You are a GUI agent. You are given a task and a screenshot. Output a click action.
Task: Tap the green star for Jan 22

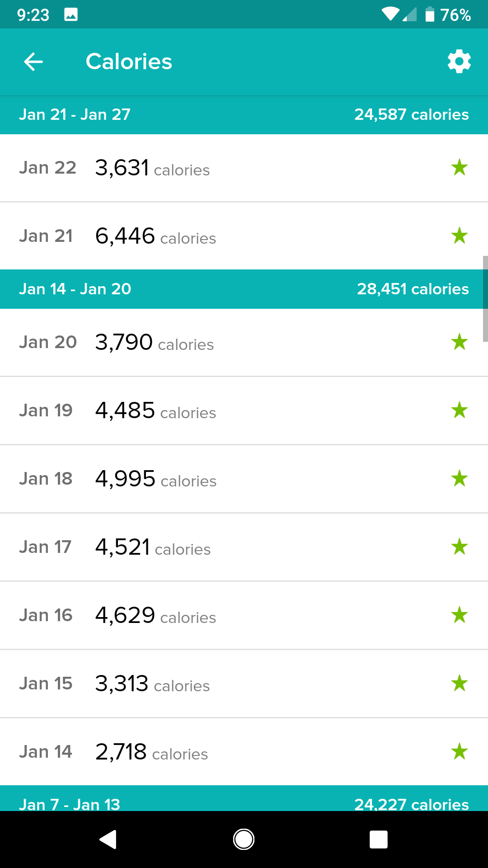459,168
